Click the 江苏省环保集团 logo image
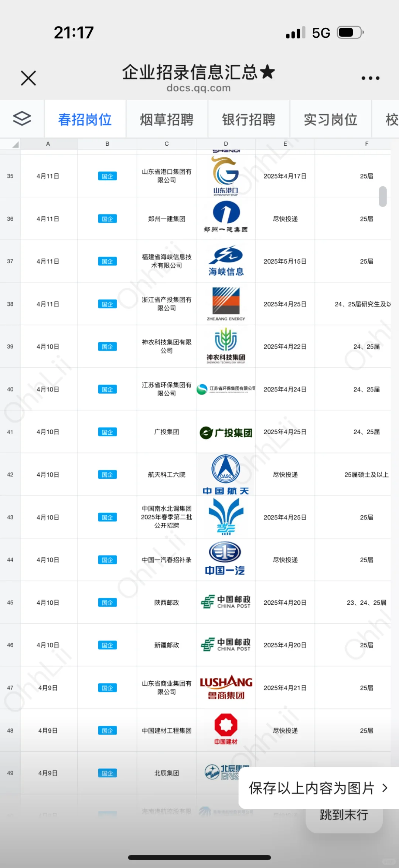 tap(226, 389)
